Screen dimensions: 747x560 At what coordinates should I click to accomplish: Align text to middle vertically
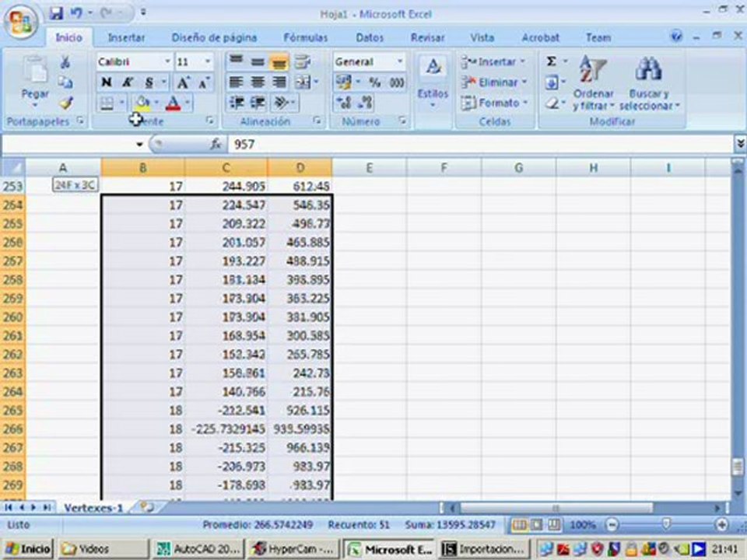pos(258,61)
